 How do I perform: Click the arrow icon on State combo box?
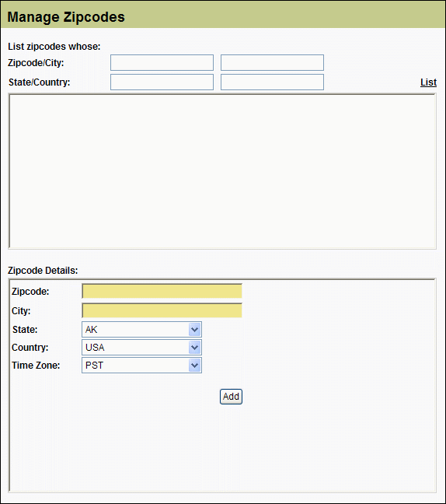point(194,330)
